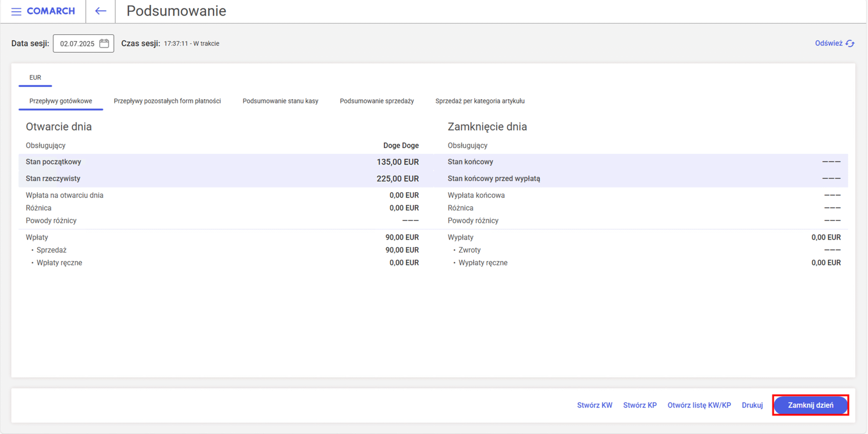Select the EUR currency tab
Image resolution: width=868 pixels, height=434 pixels.
(35, 78)
